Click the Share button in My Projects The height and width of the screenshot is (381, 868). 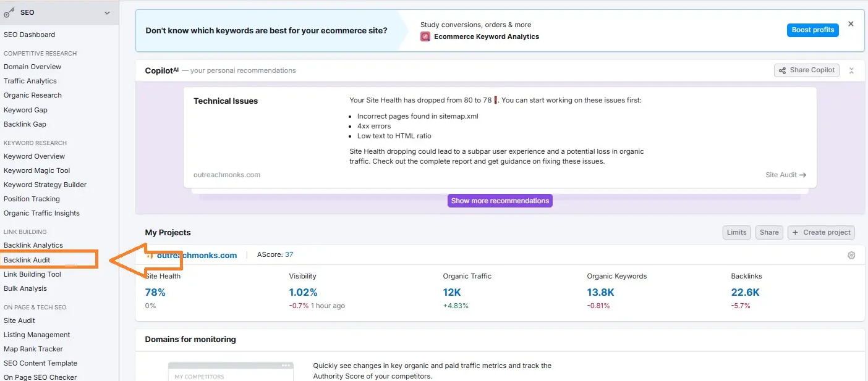point(769,232)
